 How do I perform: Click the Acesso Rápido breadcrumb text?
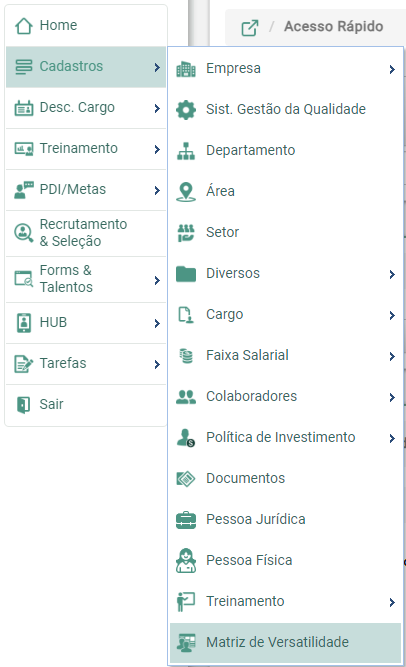[334, 26]
